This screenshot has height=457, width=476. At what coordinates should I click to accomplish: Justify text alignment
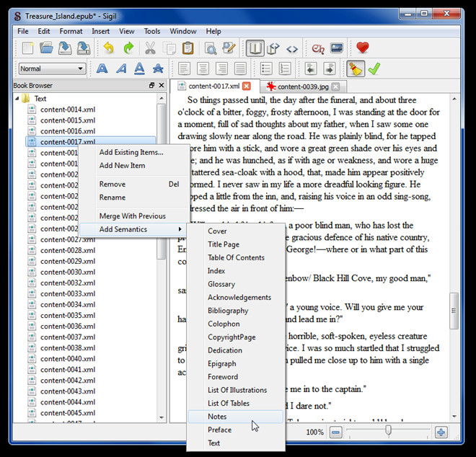point(240,68)
